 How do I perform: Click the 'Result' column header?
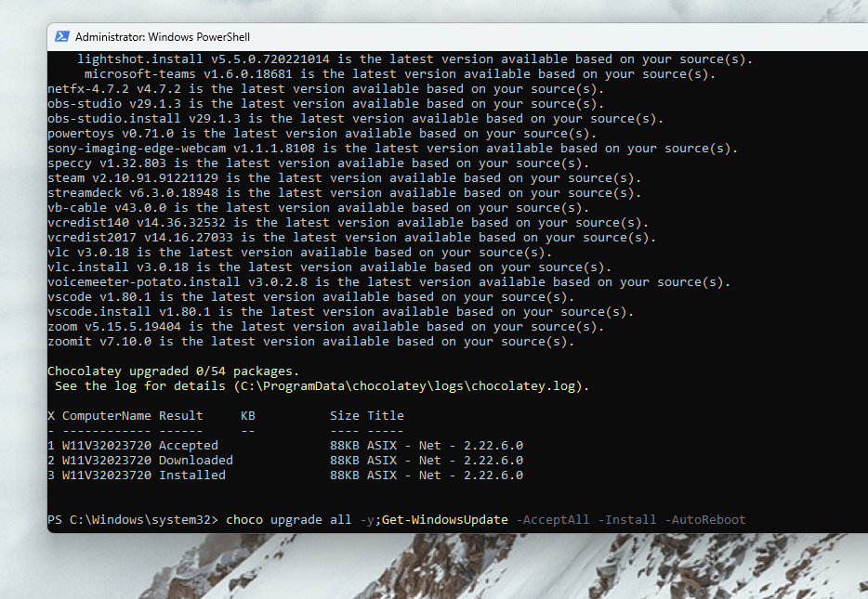tap(181, 416)
